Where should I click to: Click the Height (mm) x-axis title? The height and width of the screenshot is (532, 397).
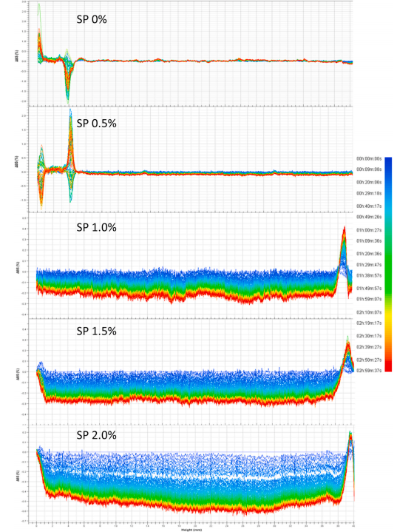pyautogui.click(x=191, y=530)
